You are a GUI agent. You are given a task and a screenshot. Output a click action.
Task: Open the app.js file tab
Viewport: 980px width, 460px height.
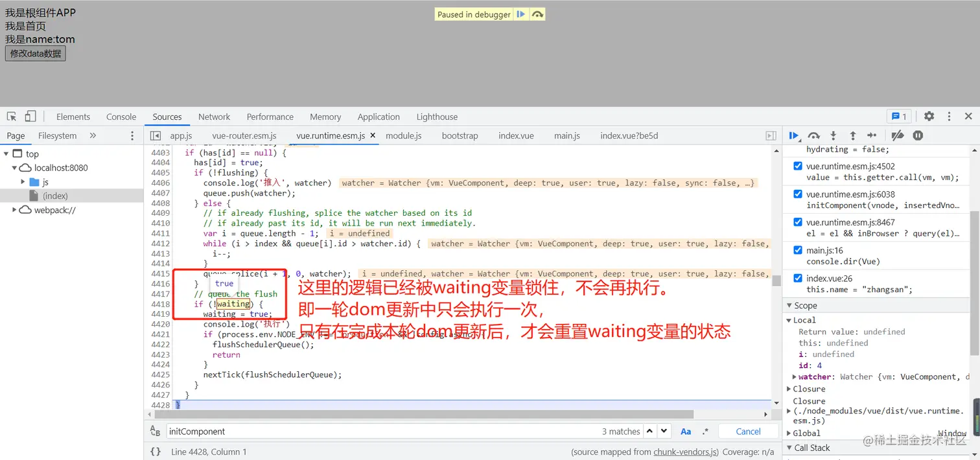coord(181,135)
